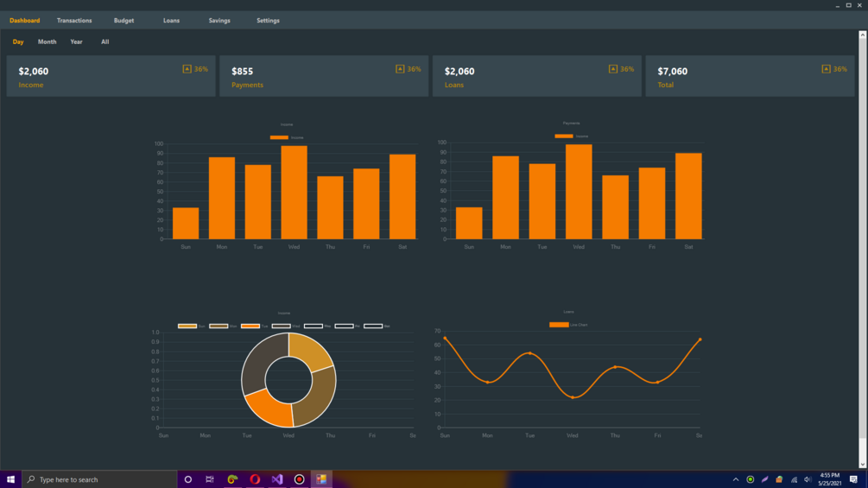The image size is (868, 488).
Task: Click the Sun bar in the Income chart
Action: 186,224
